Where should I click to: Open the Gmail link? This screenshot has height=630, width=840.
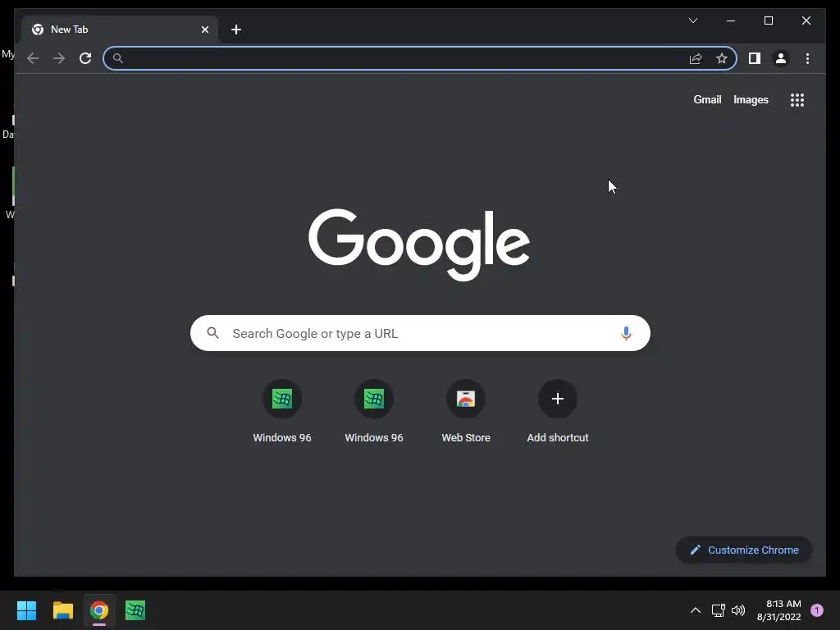pyautogui.click(x=707, y=99)
